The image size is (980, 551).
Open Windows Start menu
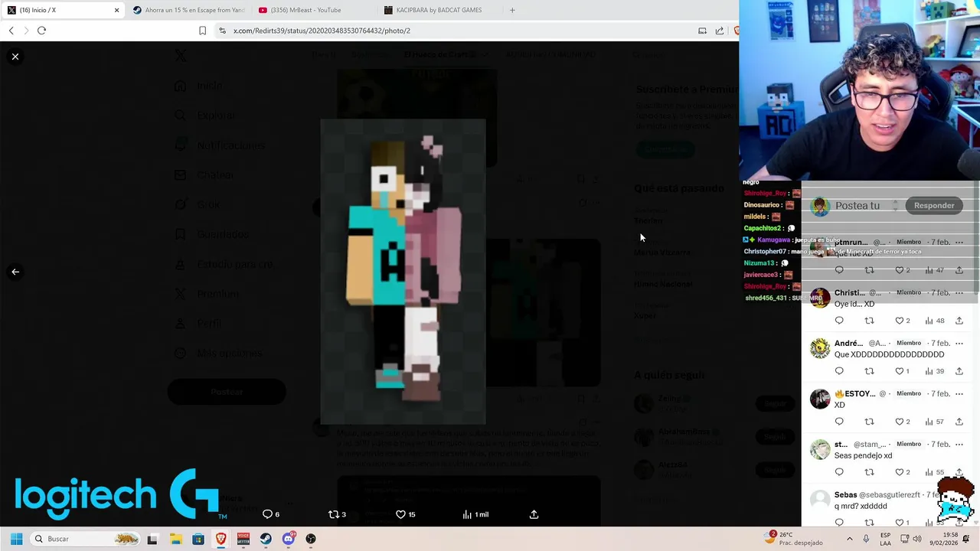(16, 539)
